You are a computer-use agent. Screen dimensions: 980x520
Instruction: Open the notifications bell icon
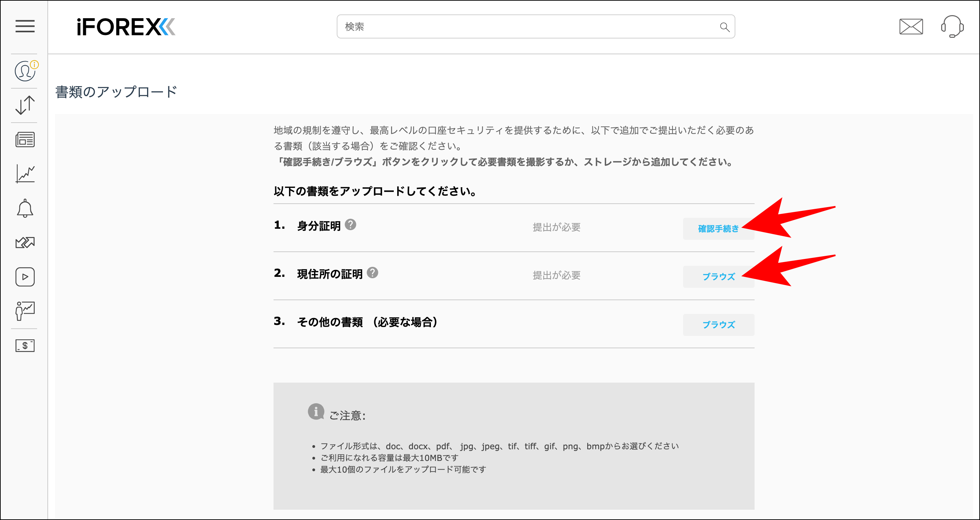pos(24,208)
